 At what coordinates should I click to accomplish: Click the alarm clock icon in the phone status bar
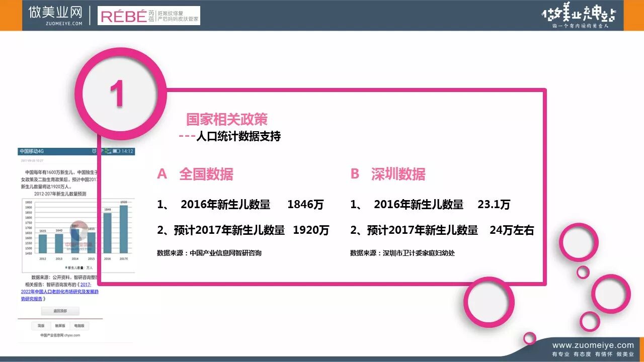(x=95, y=151)
